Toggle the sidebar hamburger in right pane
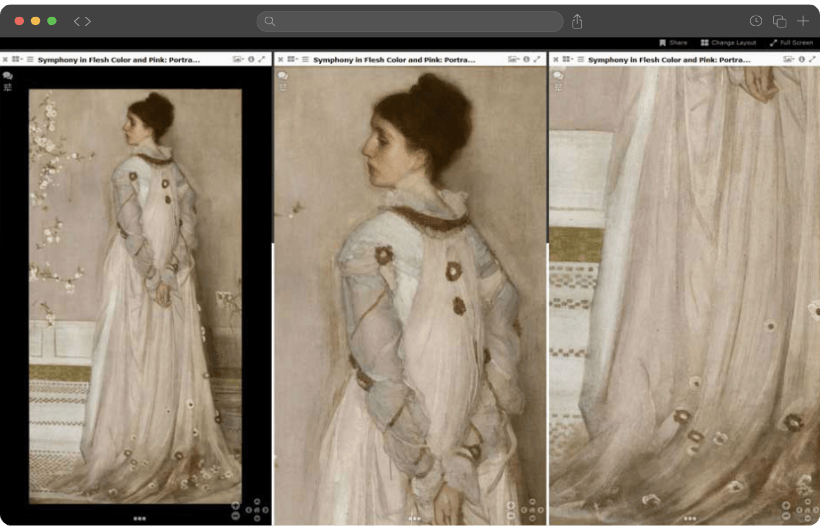 580,59
